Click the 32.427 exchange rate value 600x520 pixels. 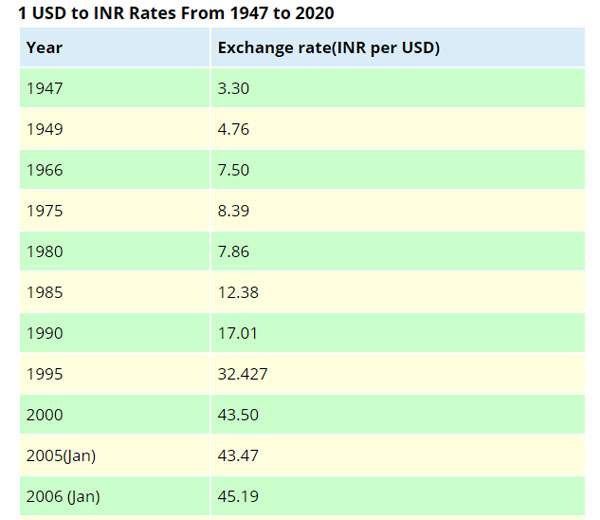pyautogui.click(x=242, y=374)
